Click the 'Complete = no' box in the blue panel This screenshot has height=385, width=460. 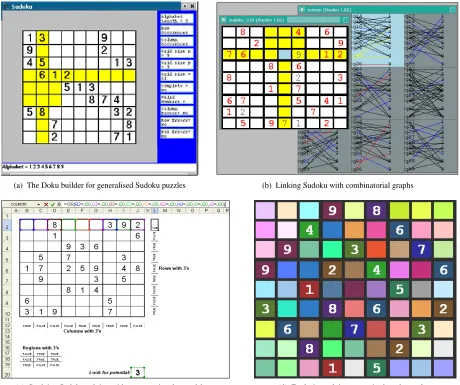coord(176,87)
